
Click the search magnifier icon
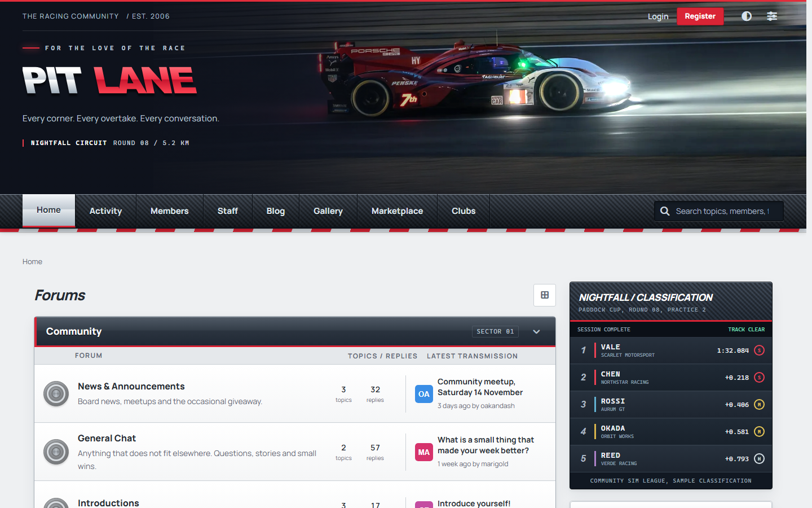[665, 211]
